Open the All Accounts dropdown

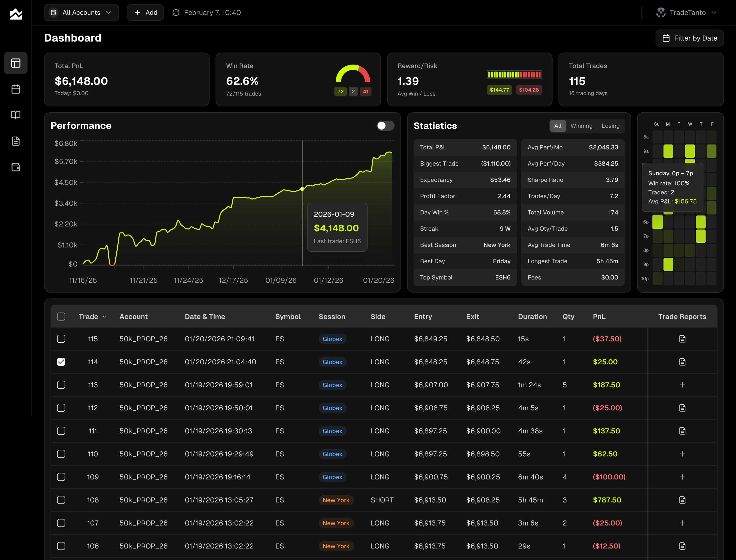coord(81,12)
